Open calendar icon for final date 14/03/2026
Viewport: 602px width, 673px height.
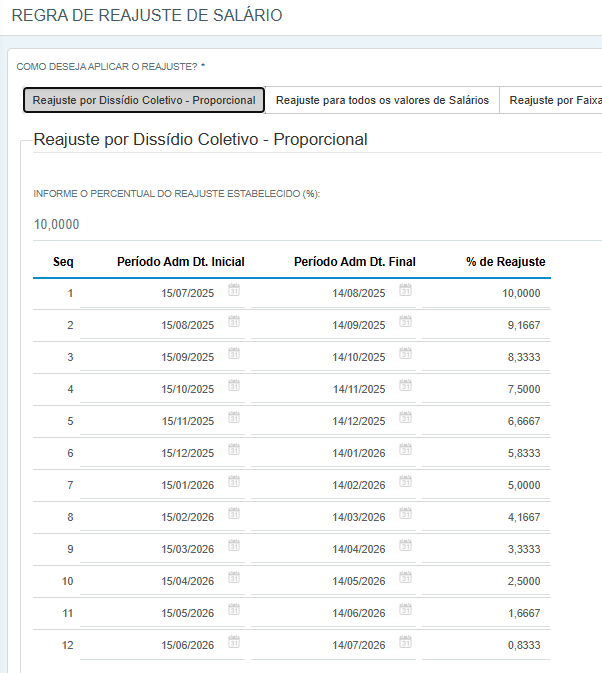point(405,513)
